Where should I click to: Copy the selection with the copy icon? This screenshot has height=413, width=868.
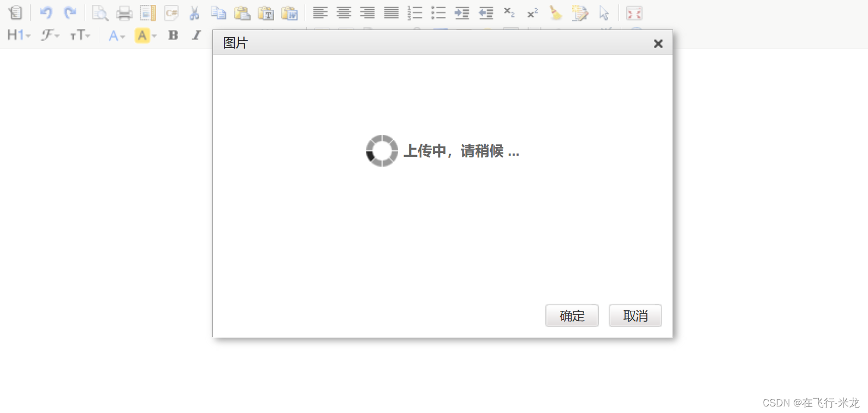pyautogui.click(x=218, y=13)
